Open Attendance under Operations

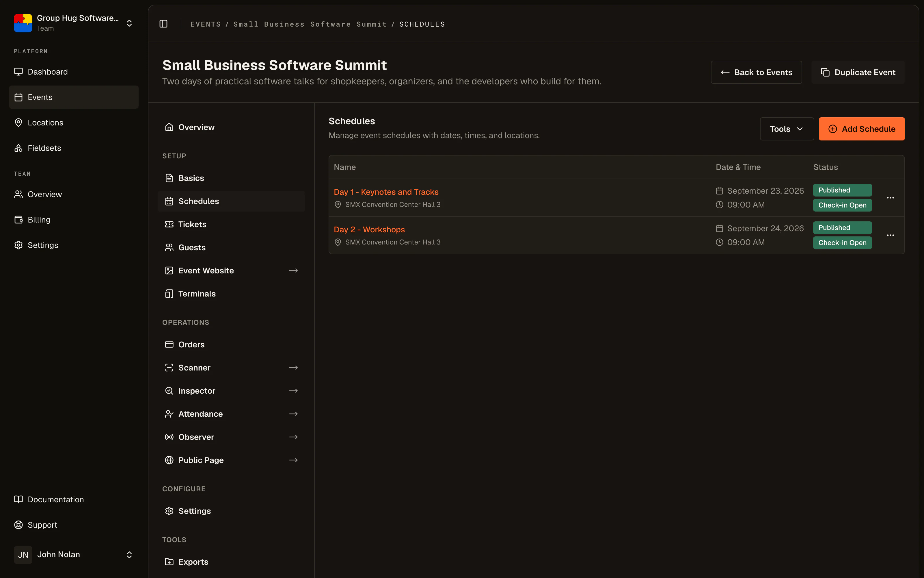click(x=231, y=414)
